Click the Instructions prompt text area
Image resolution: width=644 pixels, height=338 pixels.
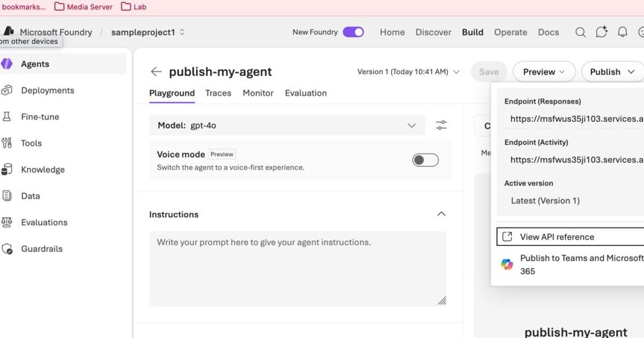(x=298, y=269)
